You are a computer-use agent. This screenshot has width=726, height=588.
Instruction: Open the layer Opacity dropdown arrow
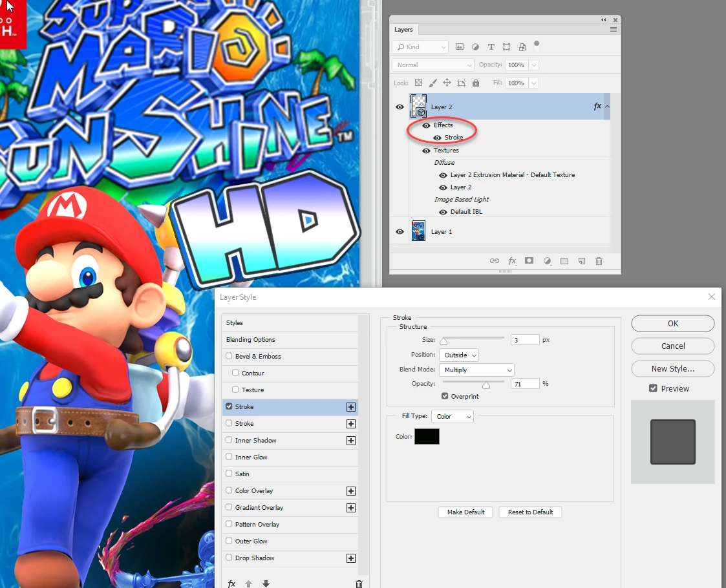click(534, 65)
